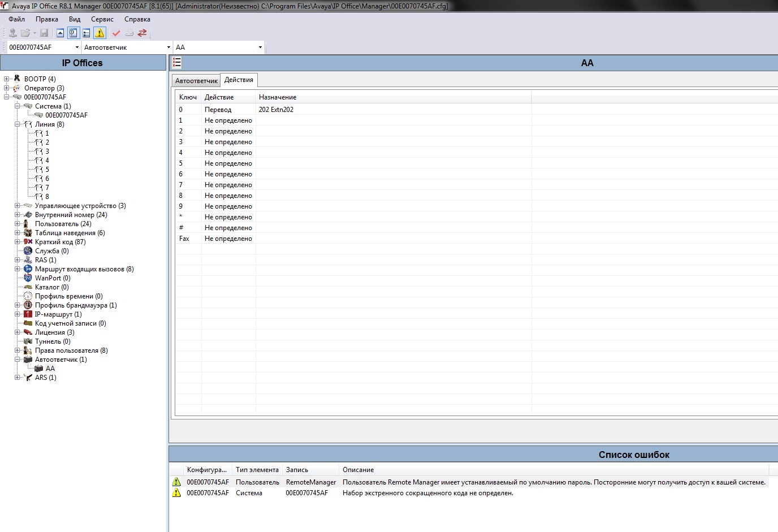
Task: Expand the Пользователь (24) tree node
Action: tap(18, 224)
